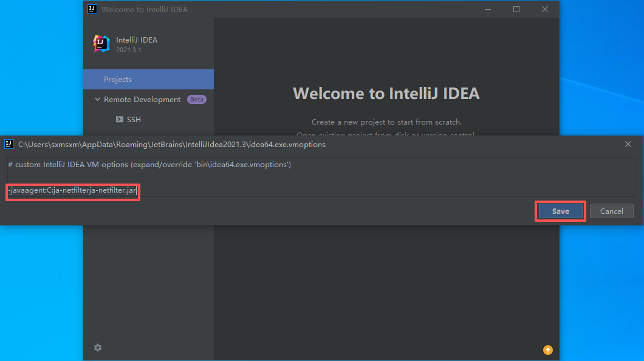Click the Beta badge beside Remote Development
The height and width of the screenshot is (361, 644).
tap(197, 100)
